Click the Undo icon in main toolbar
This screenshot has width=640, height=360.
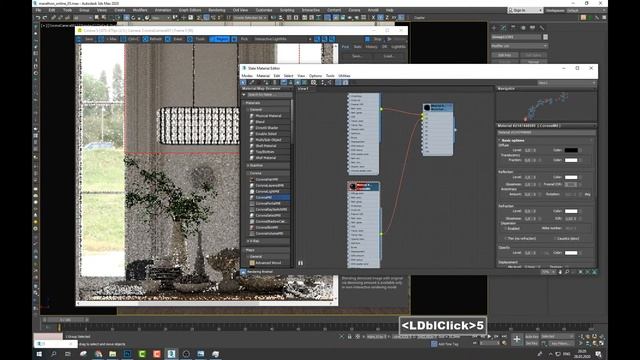click(x=38, y=18)
